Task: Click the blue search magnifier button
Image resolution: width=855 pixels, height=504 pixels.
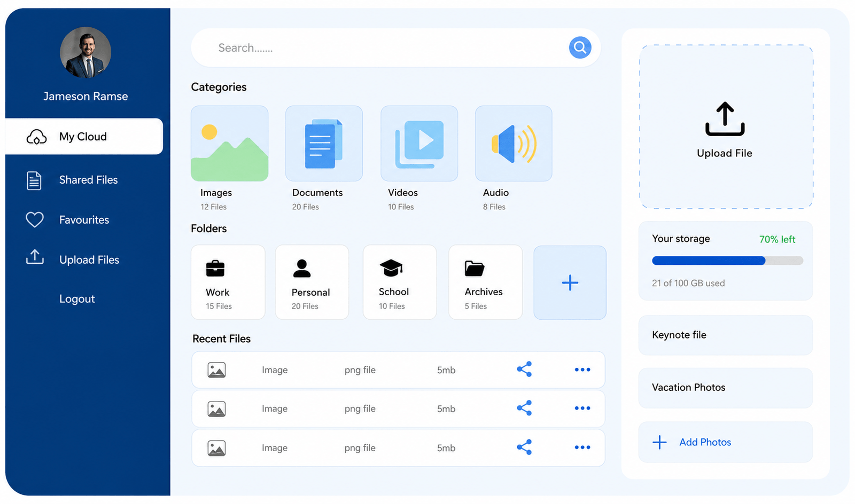Action: (580, 48)
